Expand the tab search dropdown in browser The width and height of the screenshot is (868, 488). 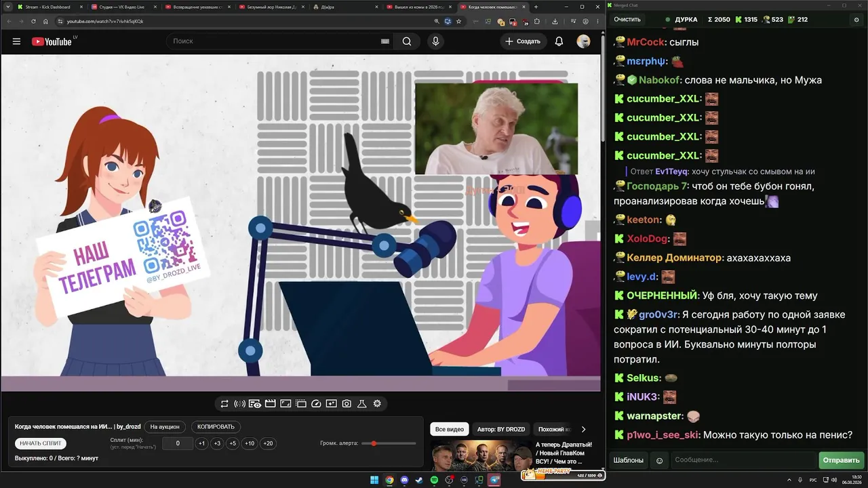click(x=7, y=7)
